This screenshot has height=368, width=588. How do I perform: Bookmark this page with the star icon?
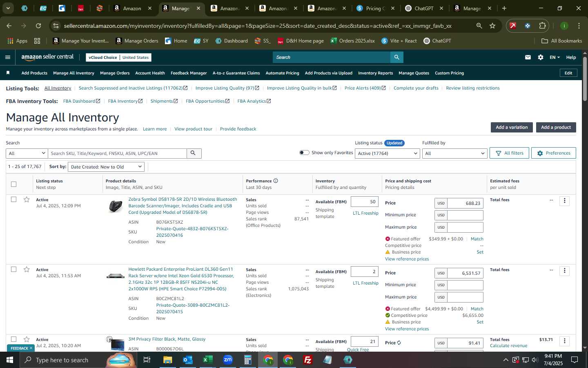point(492,26)
